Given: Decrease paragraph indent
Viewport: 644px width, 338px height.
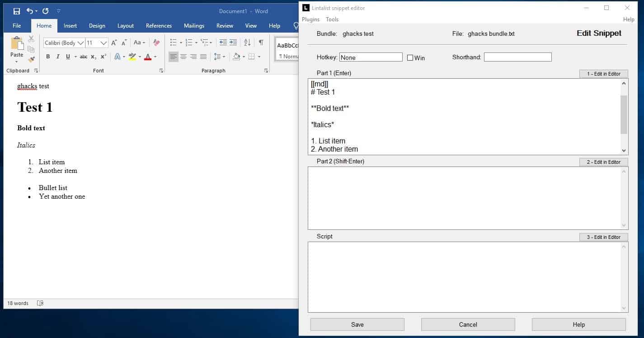Looking at the screenshot, I should point(223,43).
